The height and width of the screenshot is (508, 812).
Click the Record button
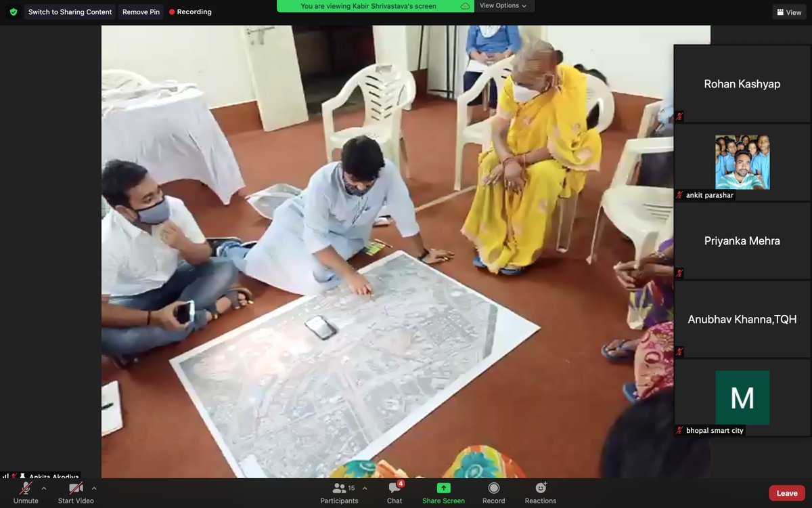pos(493,492)
